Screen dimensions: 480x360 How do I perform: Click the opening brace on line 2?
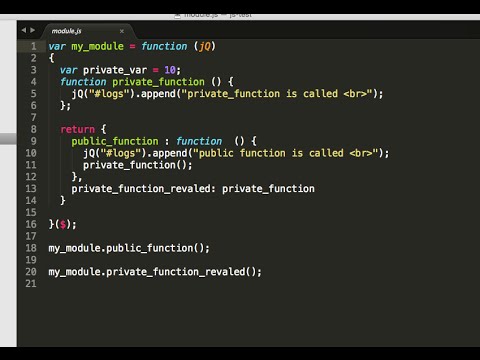[x=51, y=58]
